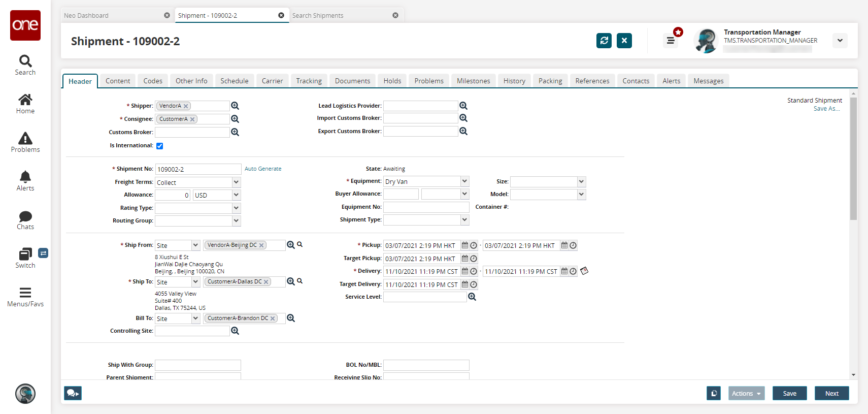Viewport: 868px width, 414px height.
Task: Expand the Actions dropdown button
Action: [746, 393]
